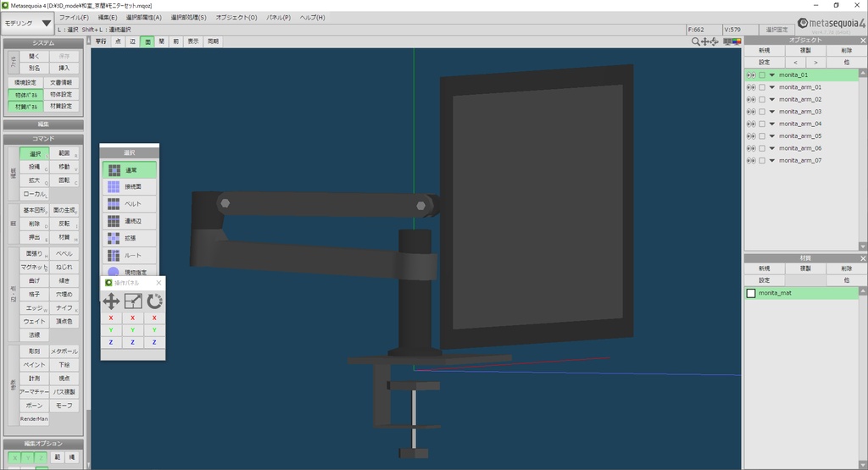Activate the ナイフ knife command
This screenshot has width=868, height=470.
pos(64,308)
